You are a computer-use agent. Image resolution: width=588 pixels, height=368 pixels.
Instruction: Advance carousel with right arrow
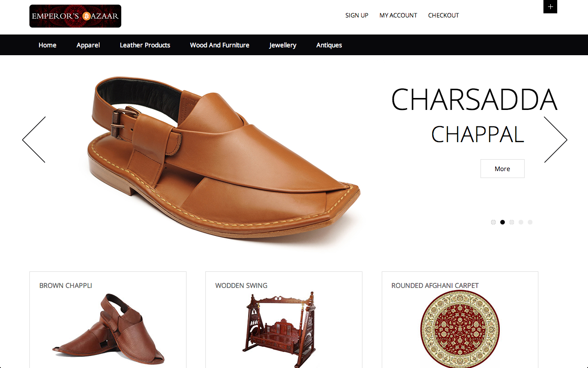(x=556, y=139)
